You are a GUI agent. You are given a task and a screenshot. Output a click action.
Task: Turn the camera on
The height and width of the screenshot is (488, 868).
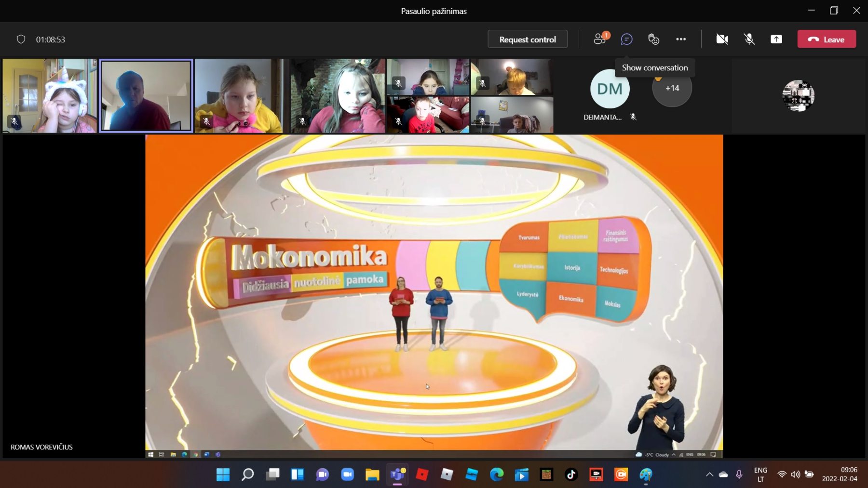pyautogui.click(x=722, y=39)
